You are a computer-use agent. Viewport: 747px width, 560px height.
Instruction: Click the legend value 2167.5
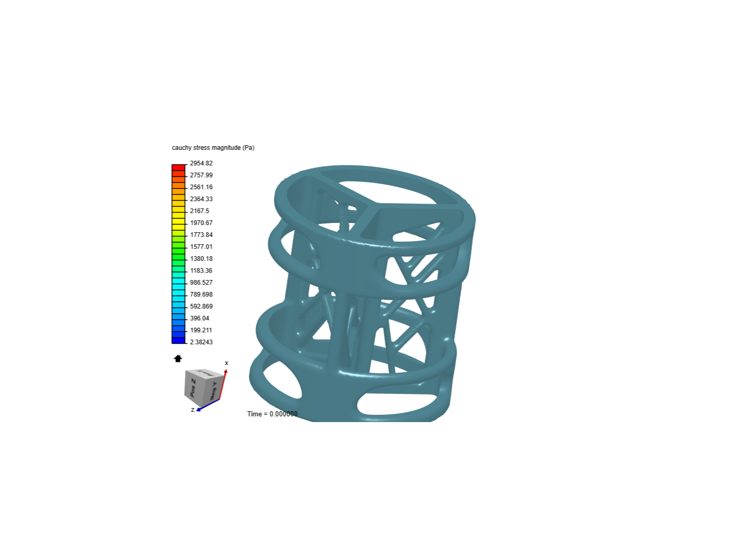200,211
